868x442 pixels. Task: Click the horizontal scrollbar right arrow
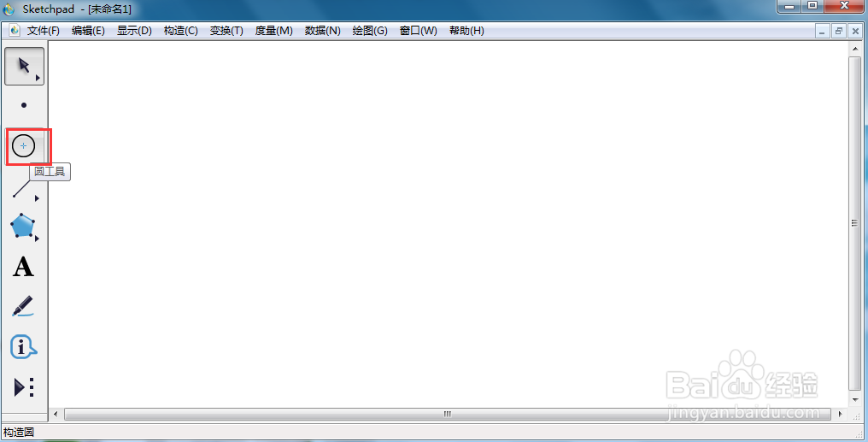(x=841, y=414)
